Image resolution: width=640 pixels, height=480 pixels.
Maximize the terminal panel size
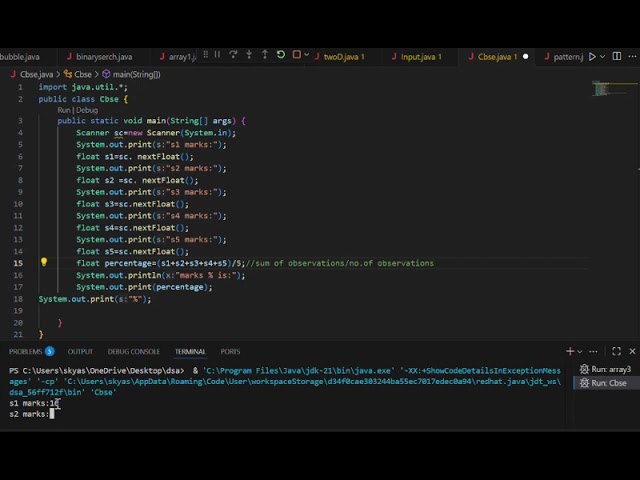[x=616, y=351]
